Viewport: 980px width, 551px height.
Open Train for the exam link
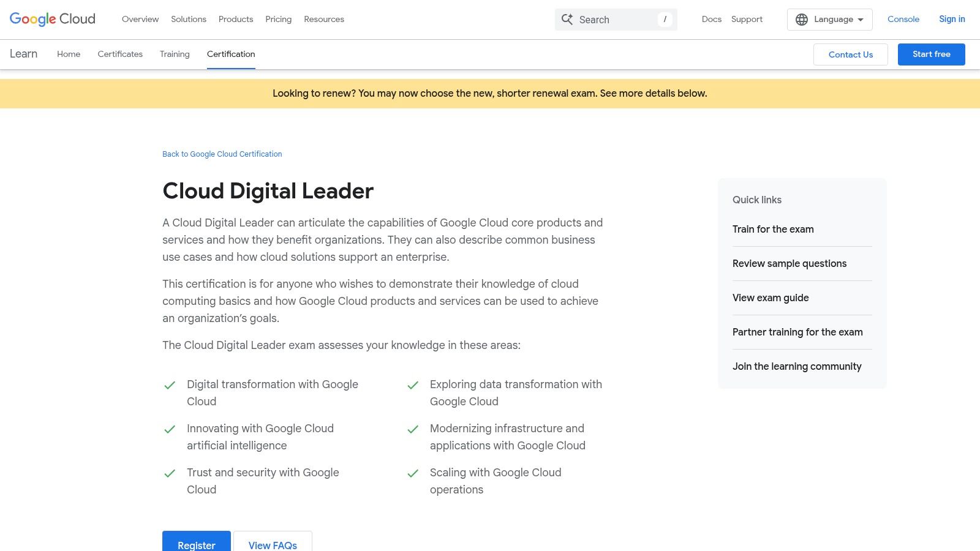(773, 229)
